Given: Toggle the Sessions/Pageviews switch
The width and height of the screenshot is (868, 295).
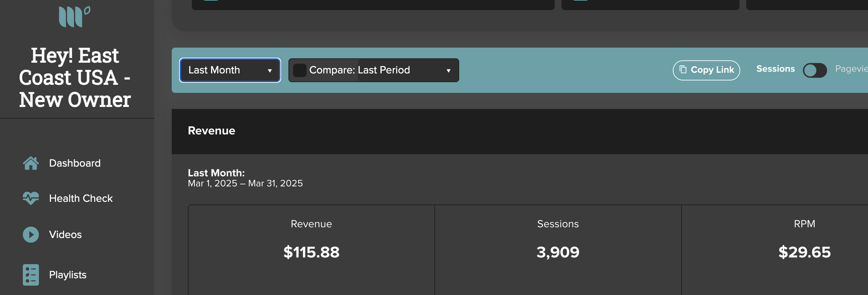Looking at the screenshot, I should tap(815, 70).
